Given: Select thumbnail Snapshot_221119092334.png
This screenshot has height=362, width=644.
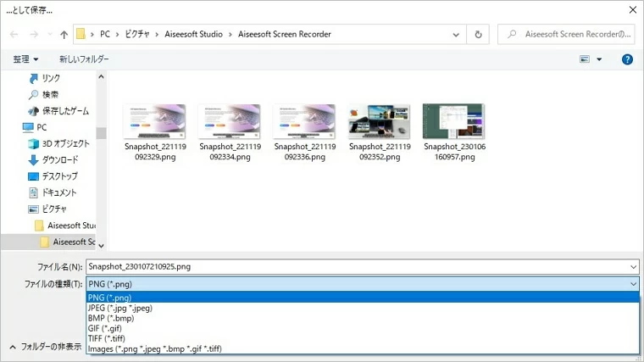Looking at the screenshot, I should pos(230,133).
